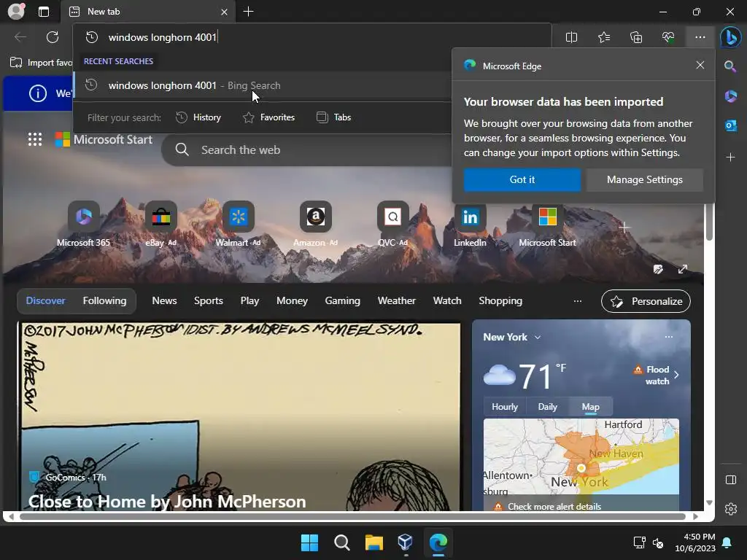The width and height of the screenshot is (747, 560).
Task: Open the Sports tab
Action: (x=208, y=301)
